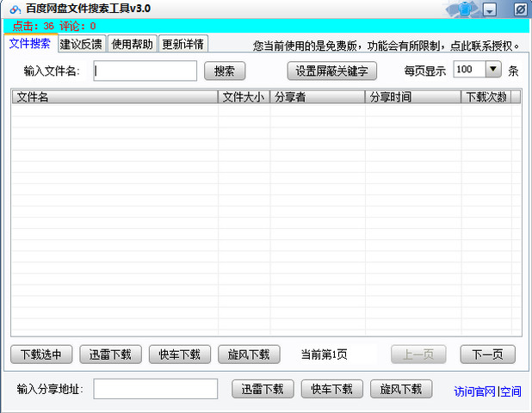Screen dimensions: 532x413
Task: Click the 点击：36 counter text
Action: pos(34,26)
